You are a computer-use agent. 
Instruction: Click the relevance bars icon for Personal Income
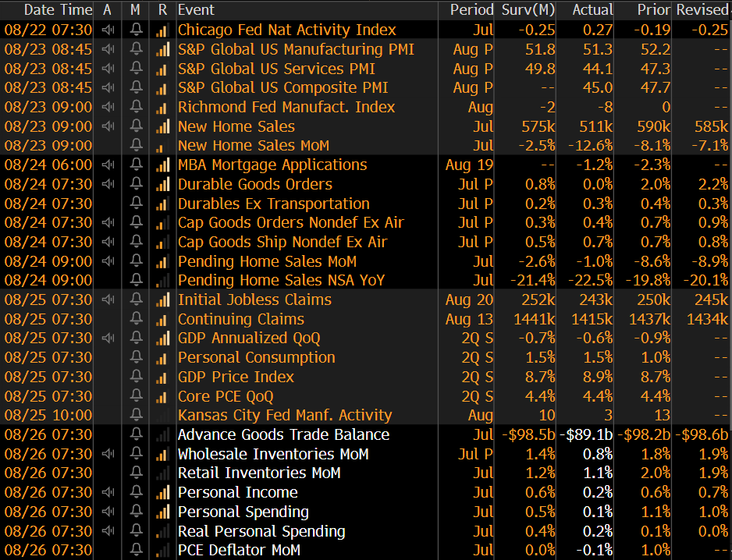tap(162, 493)
